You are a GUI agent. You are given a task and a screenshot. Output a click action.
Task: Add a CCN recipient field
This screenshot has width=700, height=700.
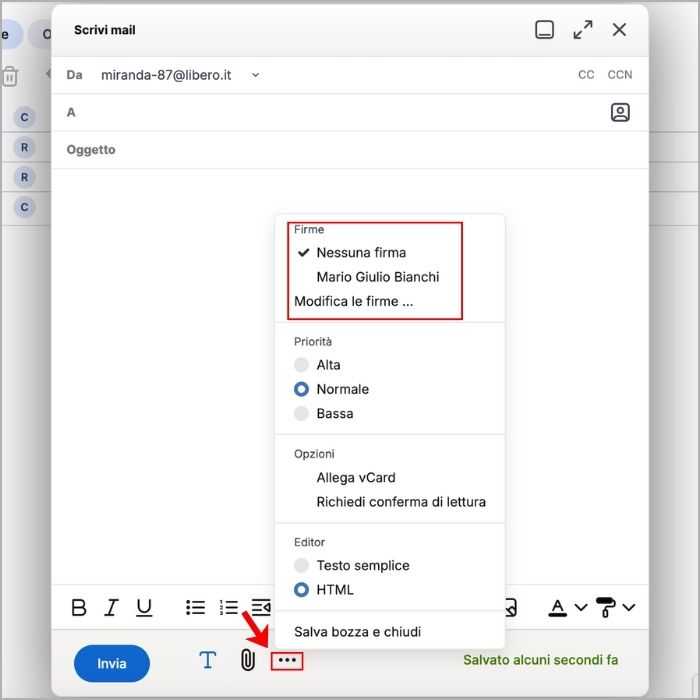click(620, 75)
